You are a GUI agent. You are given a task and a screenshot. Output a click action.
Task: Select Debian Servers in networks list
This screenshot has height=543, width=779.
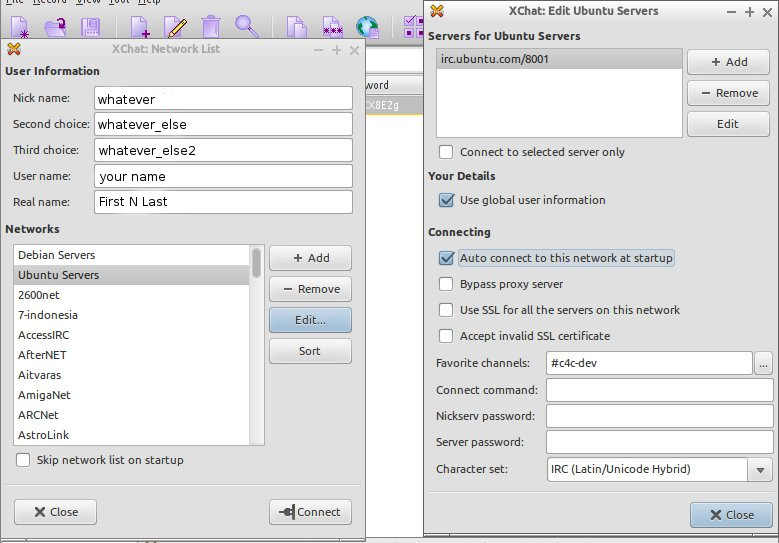coord(57,255)
